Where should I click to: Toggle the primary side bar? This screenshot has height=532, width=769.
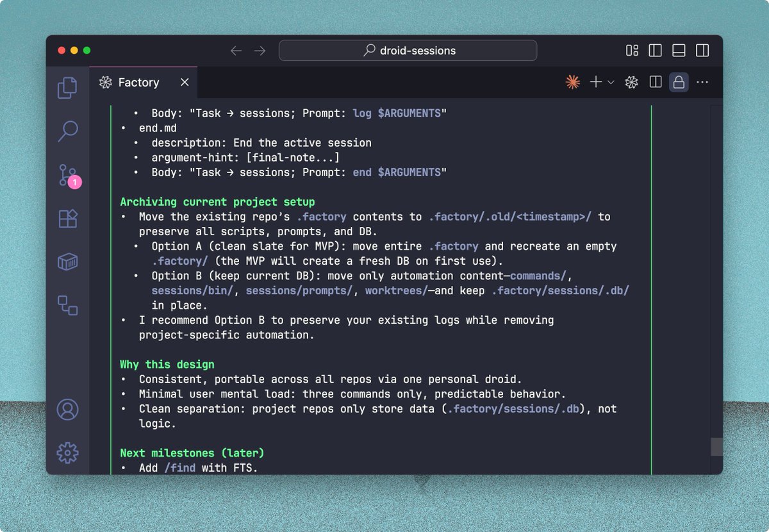(x=655, y=51)
